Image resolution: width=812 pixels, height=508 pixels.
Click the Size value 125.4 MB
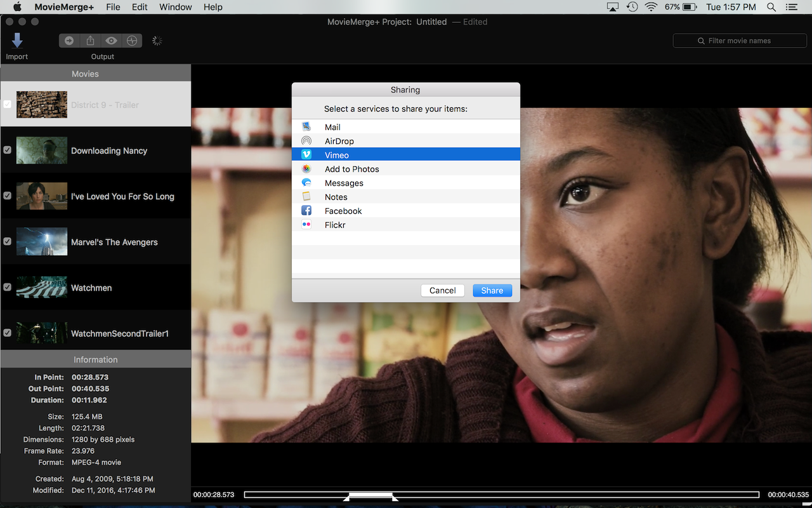coord(87,417)
